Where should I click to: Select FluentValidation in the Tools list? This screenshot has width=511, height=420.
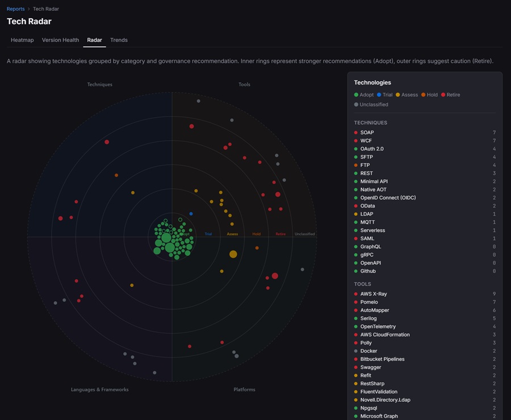tap(425, 392)
